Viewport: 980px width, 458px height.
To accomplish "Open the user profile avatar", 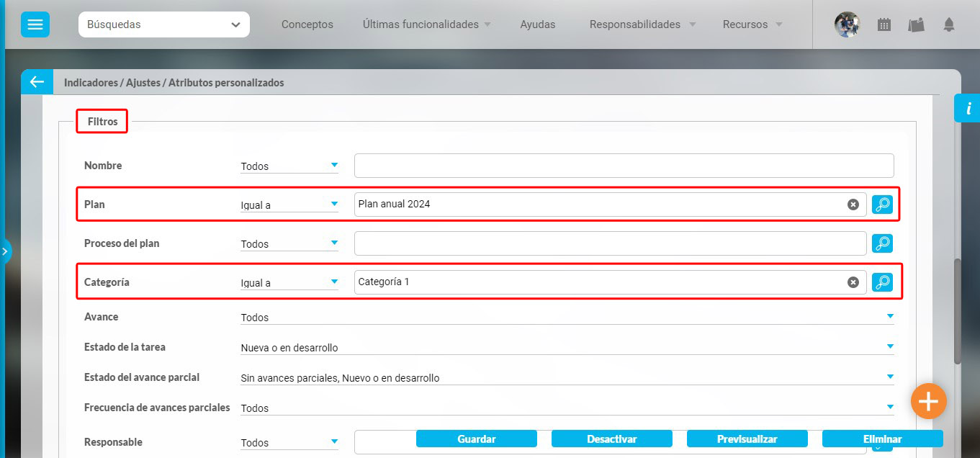I will click(847, 24).
